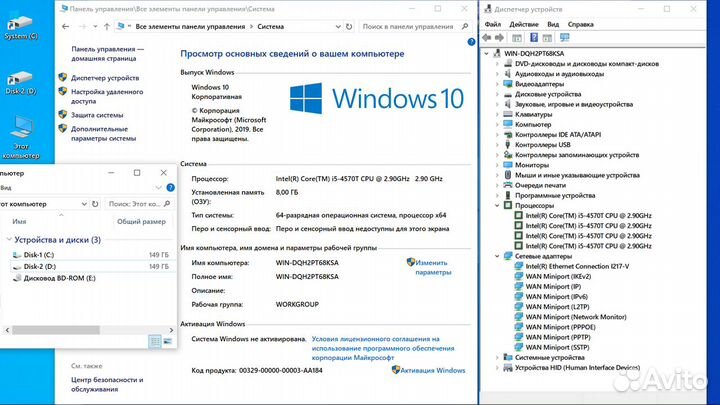Open Настройка удаленного доступа link
Screen dimensions: 720x405
click(107, 96)
